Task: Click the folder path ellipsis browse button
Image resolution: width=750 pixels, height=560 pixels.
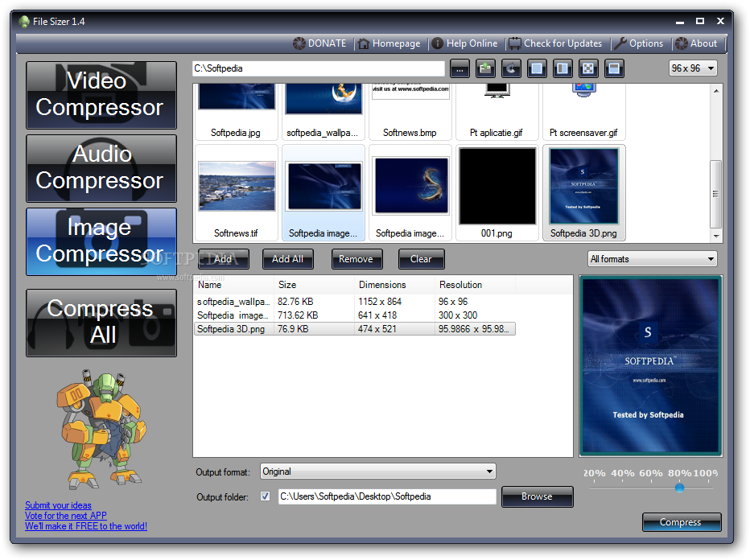Action: pos(459,69)
